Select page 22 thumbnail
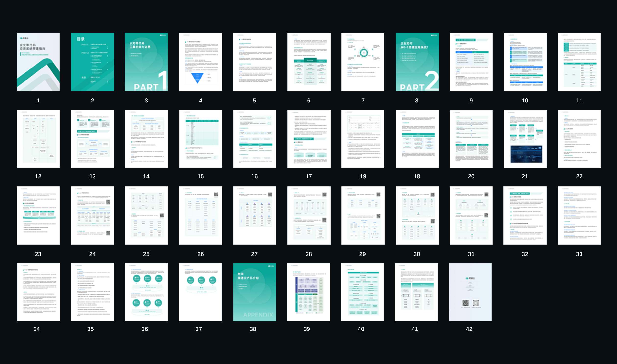Viewport: 617px width, 364px height. click(579, 139)
